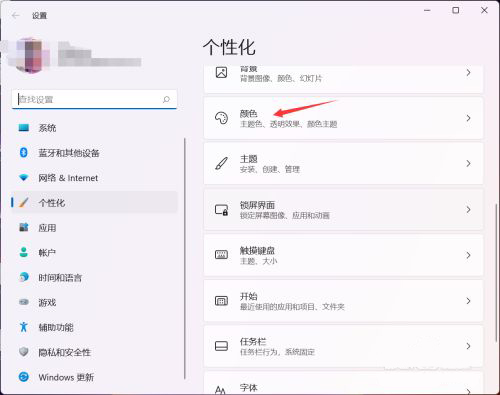This screenshot has height=395, width=500.
Task: Click the user profile avatar picture
Action: point(29,55)
